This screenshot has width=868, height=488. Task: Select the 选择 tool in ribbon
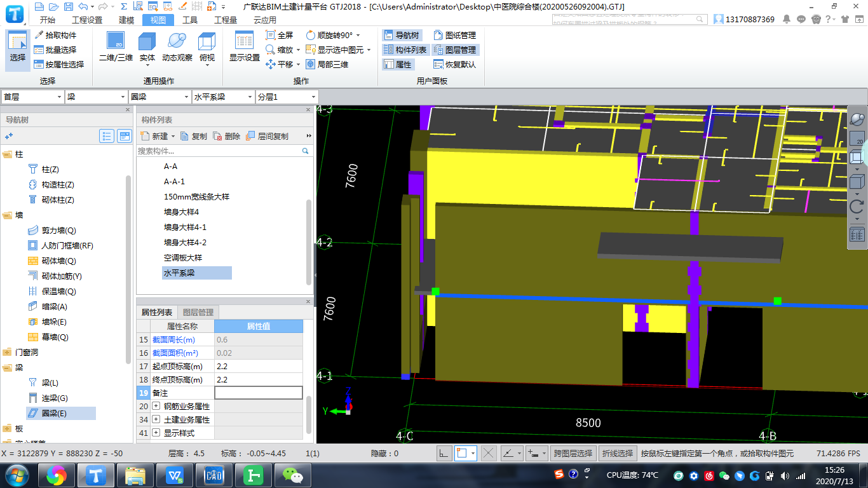tap(18, 50)
